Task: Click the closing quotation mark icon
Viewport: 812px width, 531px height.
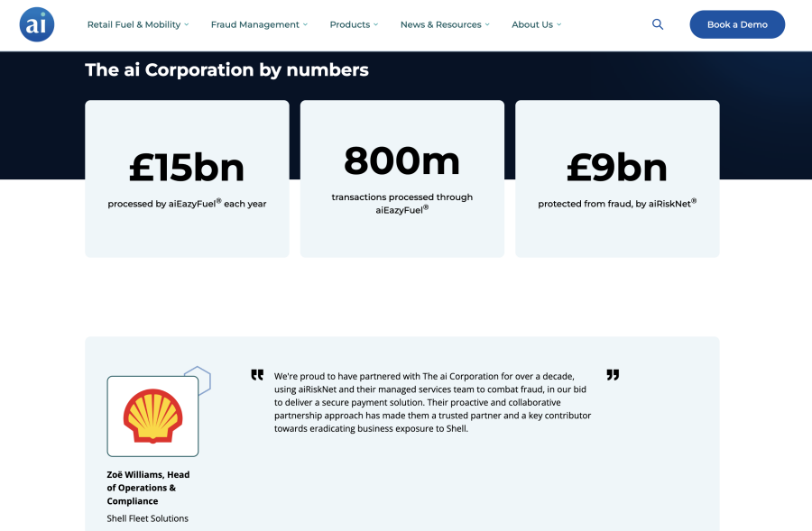Action: (x=613, y=375)
